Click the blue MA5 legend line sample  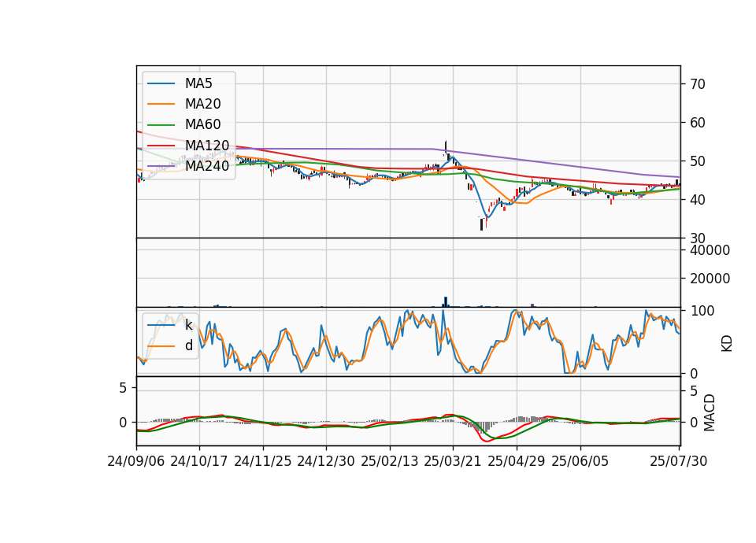point(161,84)
